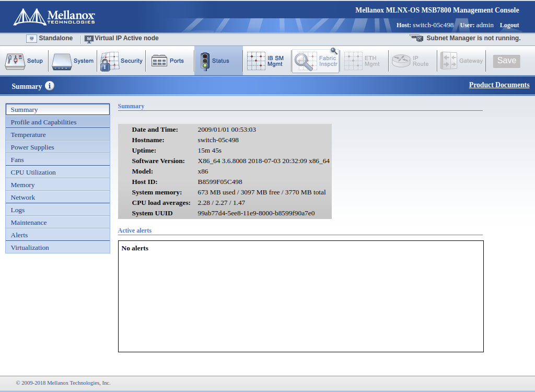
Task: Click the Subnet Manager status icon
Action: point(416,38)
